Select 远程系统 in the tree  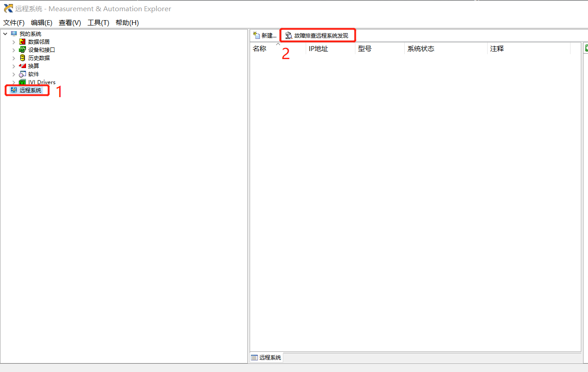pyautogui.click(x=30, y=90)
